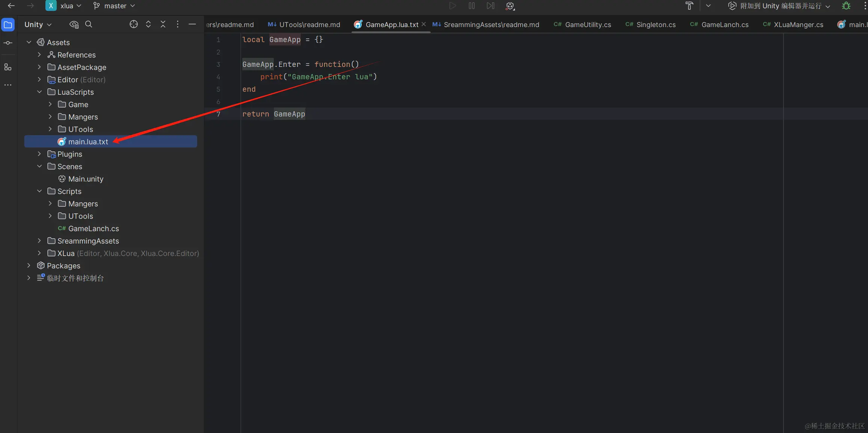This screenshot has height=433, width=868.
Task: Collapse the LuaScripts folder
Action: 39,92
